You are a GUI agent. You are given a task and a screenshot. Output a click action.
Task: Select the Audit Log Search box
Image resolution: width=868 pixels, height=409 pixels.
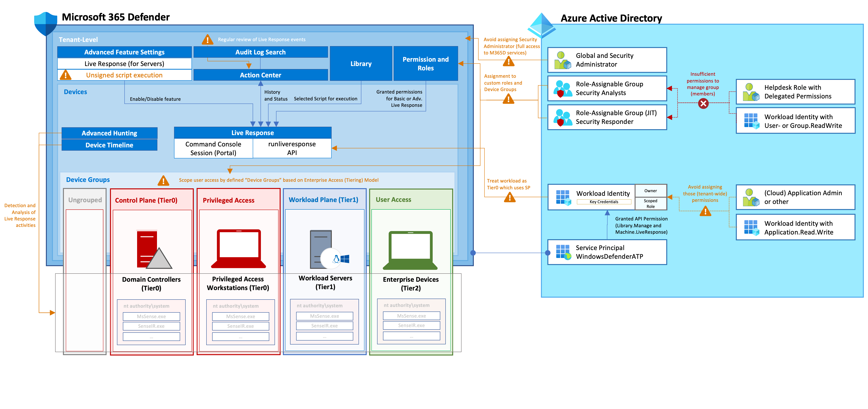point(261,52)
